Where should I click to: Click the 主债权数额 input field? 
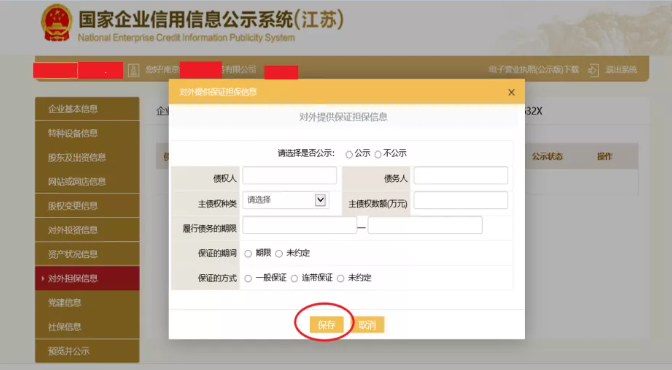(461, 200)
